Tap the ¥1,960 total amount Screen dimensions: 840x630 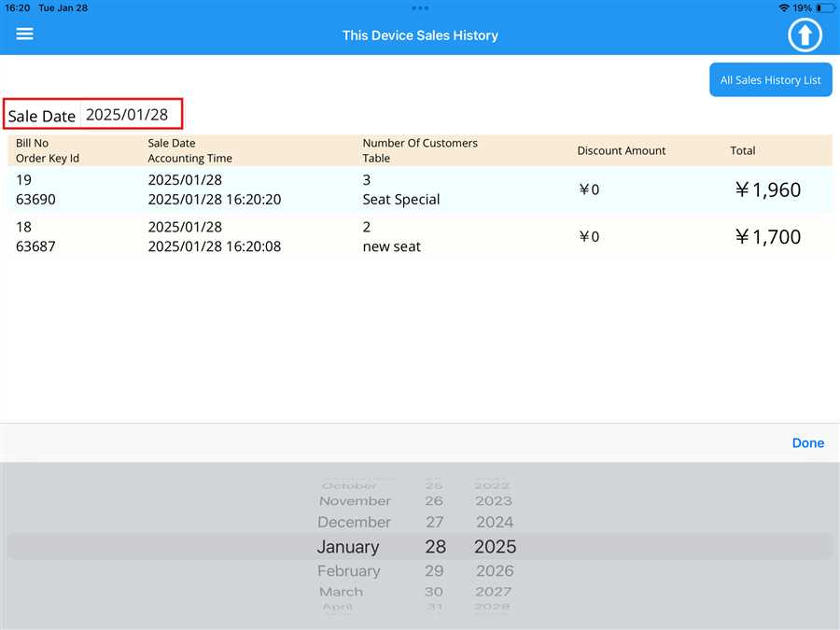point(767,190)
